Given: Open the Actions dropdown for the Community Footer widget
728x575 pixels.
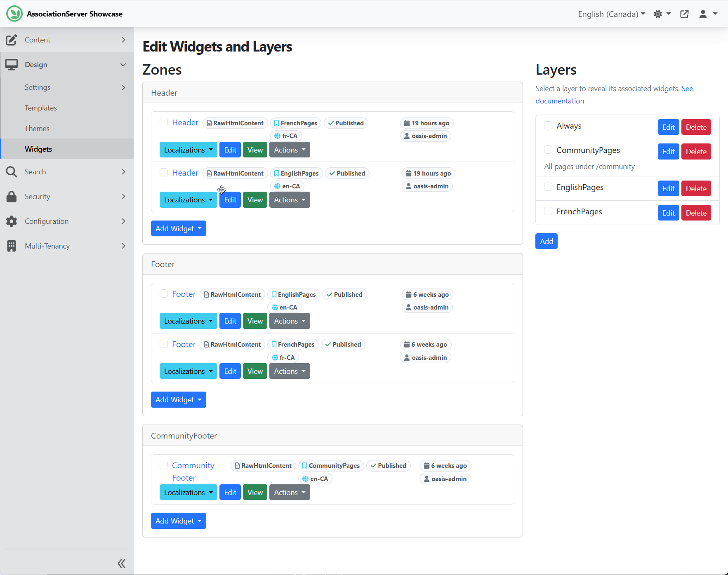Looking at the screenshot, I should pyautogui.click(x=289, y=492).
